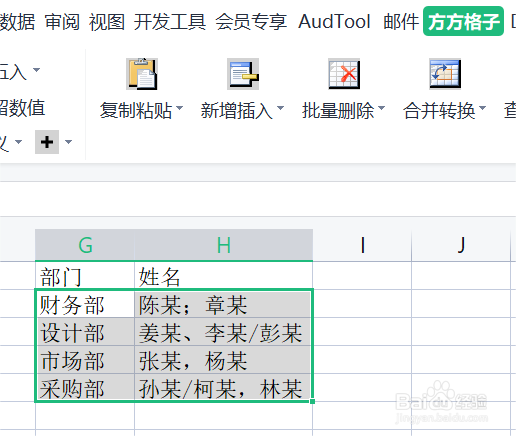Click the 批量删除 label
Screen dimensions: 516x436
coord(338,111)
